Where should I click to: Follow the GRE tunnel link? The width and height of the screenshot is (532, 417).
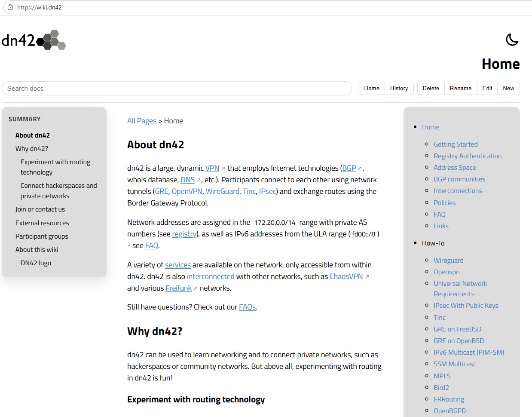(162, 191)
